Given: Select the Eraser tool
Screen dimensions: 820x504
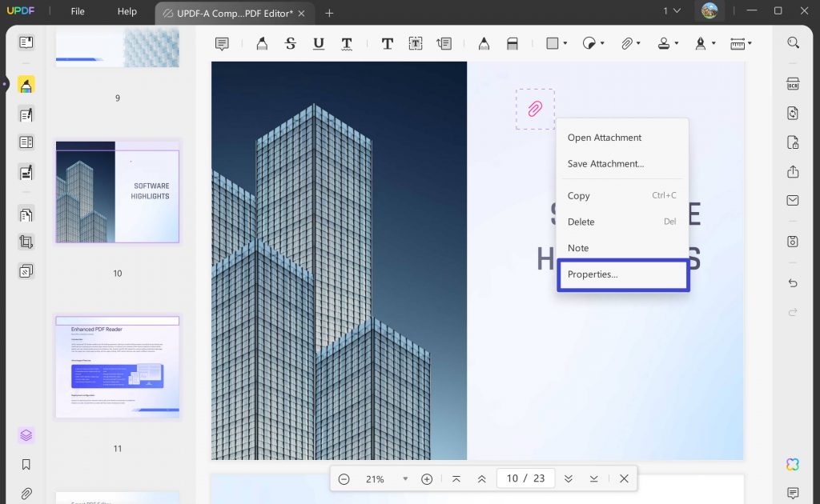Looking at the screenshot, I should pyautogui.click(x=511, y=43).
